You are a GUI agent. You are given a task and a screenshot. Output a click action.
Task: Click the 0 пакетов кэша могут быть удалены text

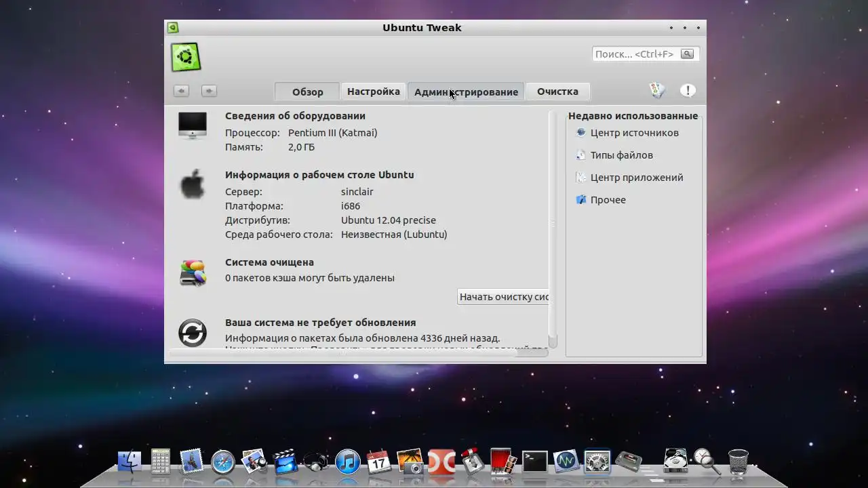(x=310, y=278)
